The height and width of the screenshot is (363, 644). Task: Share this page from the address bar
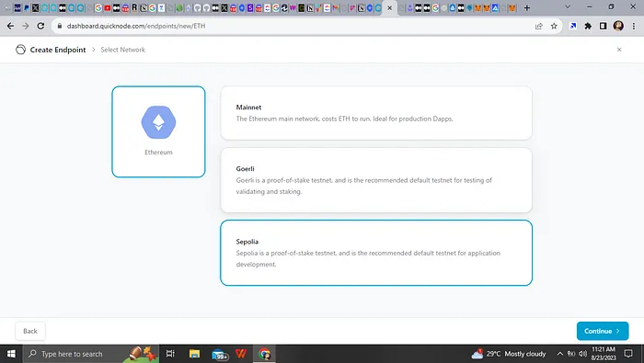[x=539, y=26]
